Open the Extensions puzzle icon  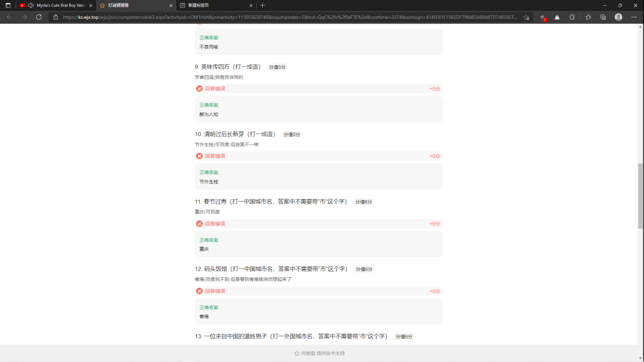572,17
